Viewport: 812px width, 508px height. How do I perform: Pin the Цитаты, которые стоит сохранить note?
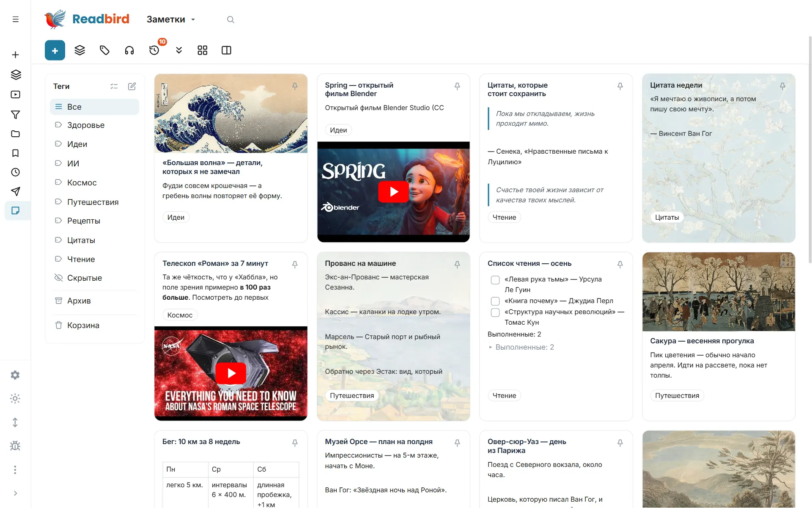(x=620, y=86)
